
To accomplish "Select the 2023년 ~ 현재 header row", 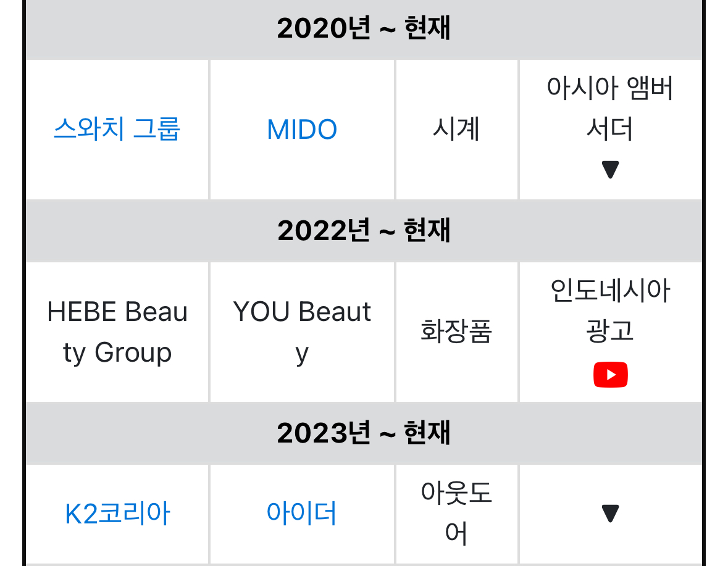I will [x=364, y=433].
